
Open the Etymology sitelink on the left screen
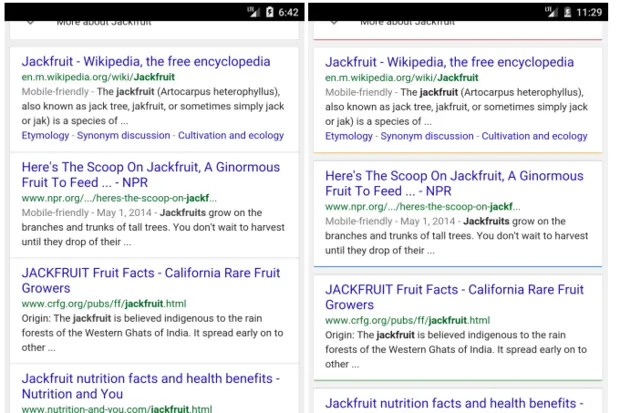coord(45,136)
